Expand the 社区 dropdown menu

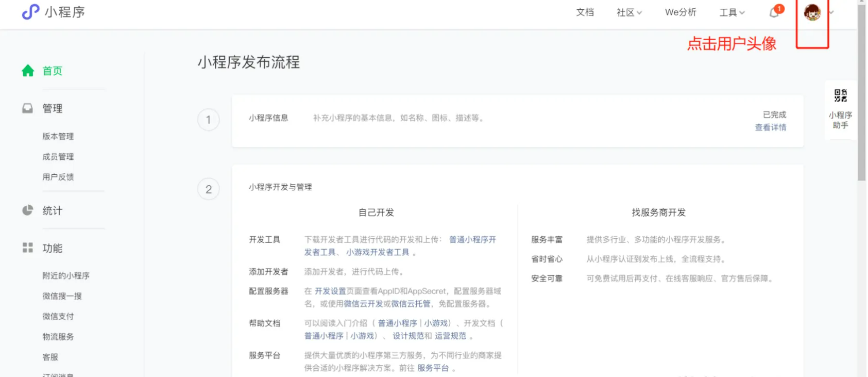[629, 12]
